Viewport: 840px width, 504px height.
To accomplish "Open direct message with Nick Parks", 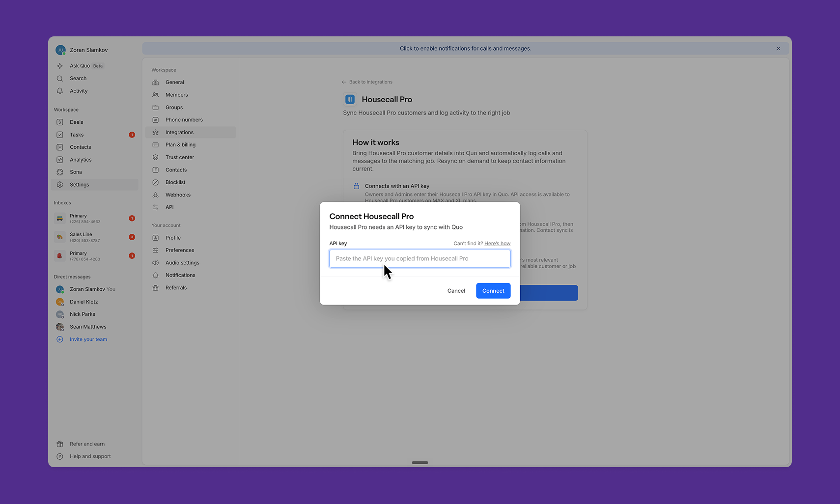I will [95, 314].
